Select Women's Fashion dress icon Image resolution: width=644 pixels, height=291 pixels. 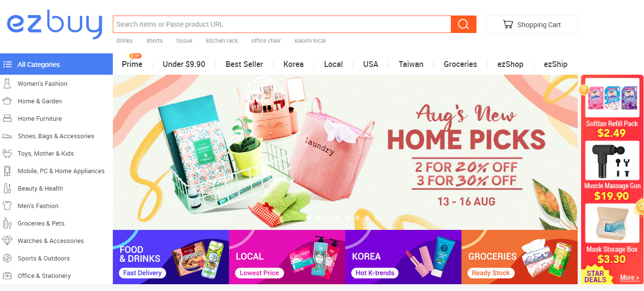pyautogui.click(x=7, y=84)
